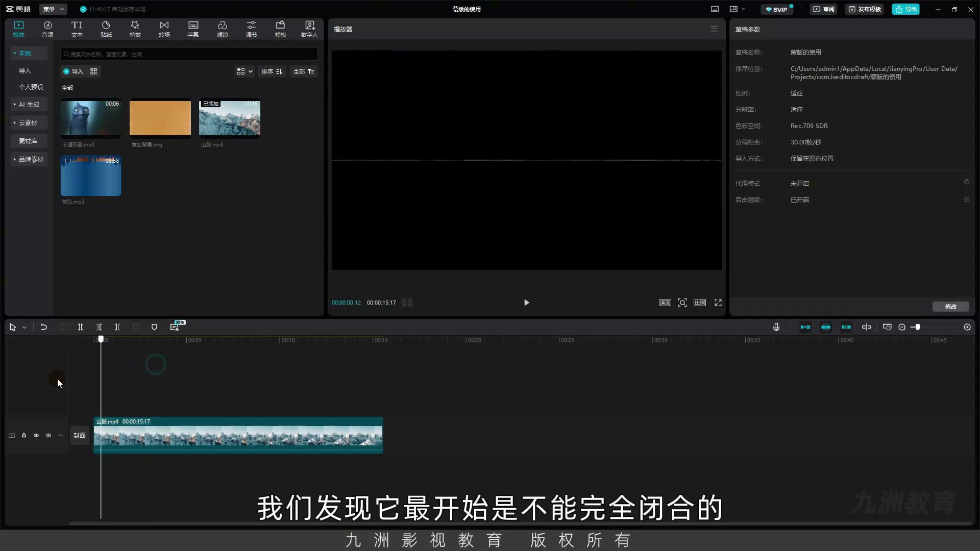The width and height of the screenshot is (980, 551).
Task: Open the 菜单 menu dropdown
Action: click(x=54, y=9)
